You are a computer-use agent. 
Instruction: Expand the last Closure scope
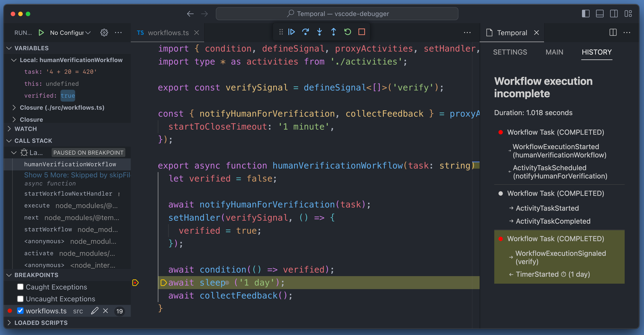(x=14, y=119)
